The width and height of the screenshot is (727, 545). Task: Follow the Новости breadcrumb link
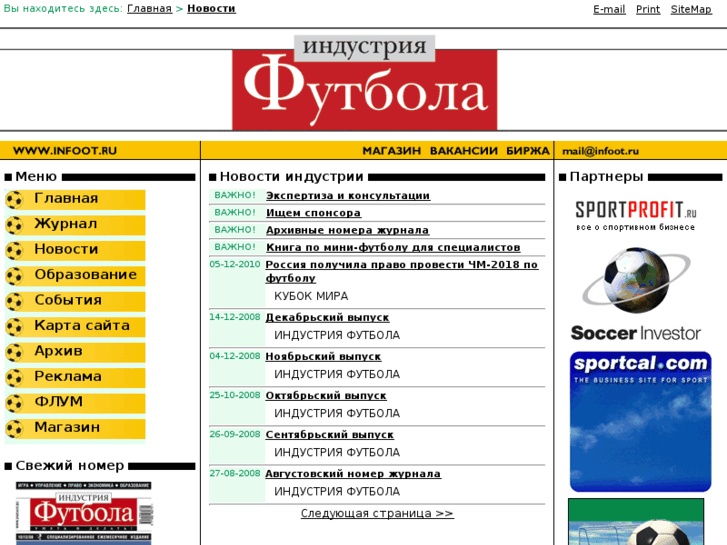211,9
